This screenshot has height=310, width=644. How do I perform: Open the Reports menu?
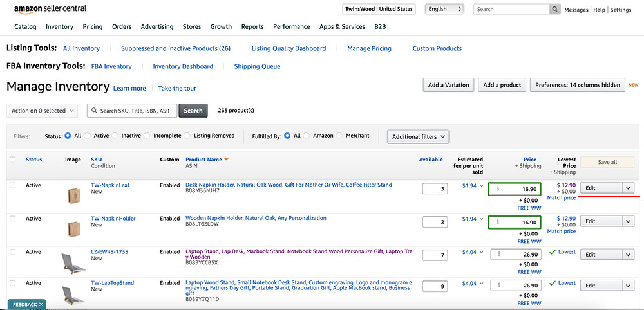252,26
